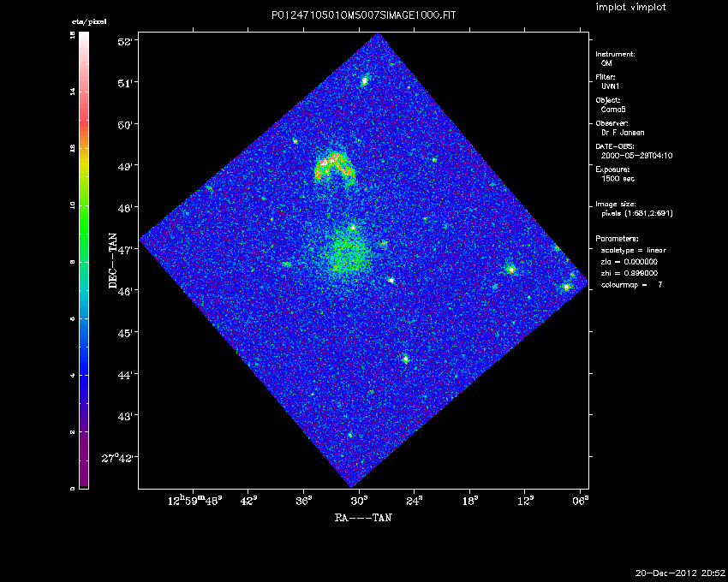This screenshot has height=582, width=728.
Task: Select the 'Image size:' heading
Action: coord(616,205)
